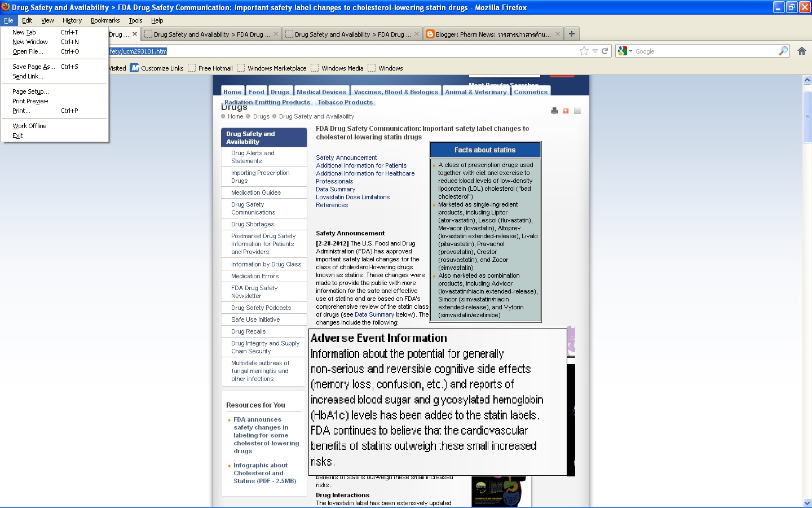The image size is (812, 508).
Task: Switch to the Bookmarks menu
Action: 105,20
